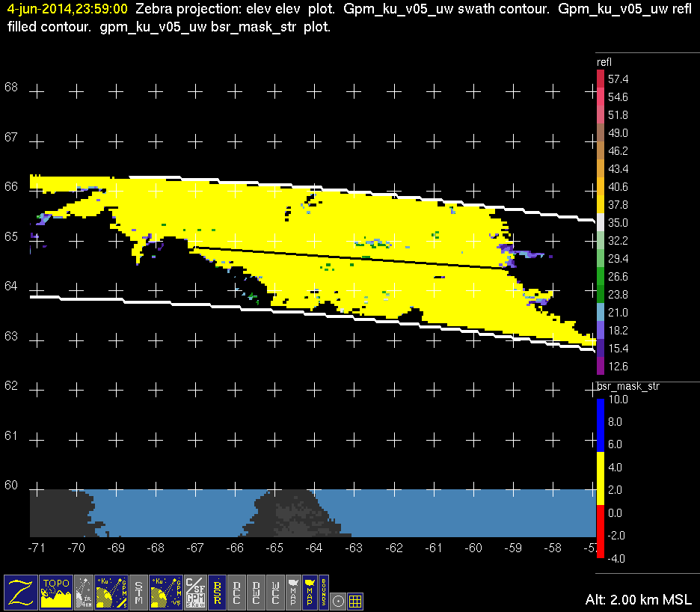
Task: Turn on the WCC overlay
Action: (x=276, y=591)
